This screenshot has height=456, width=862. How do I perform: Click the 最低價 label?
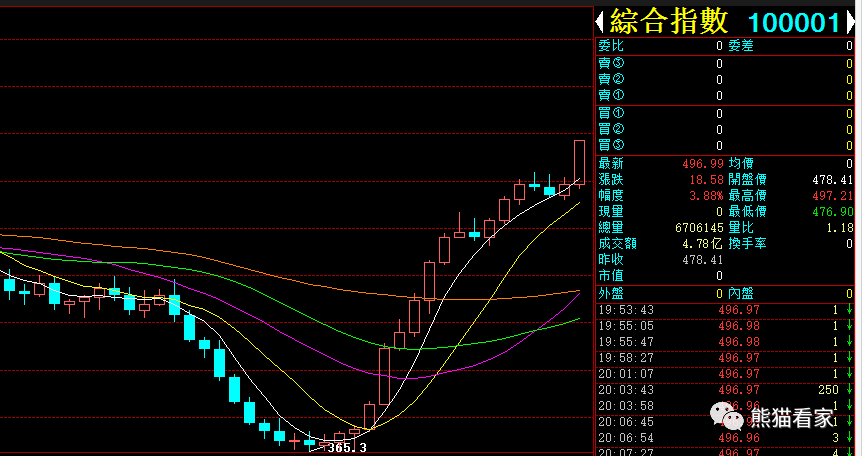click(x=748, y=211)
